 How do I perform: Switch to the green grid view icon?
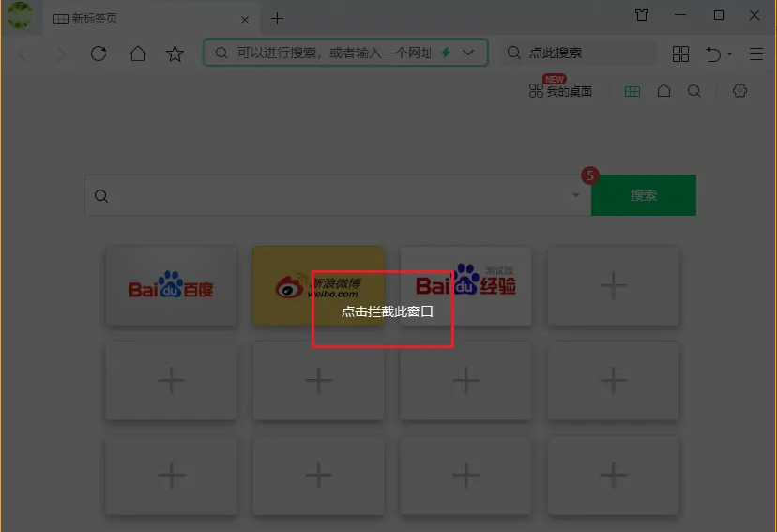(632, 91)
